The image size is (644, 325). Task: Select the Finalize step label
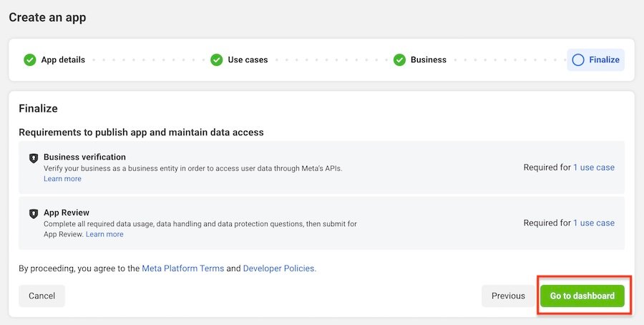tap(604, 60)
